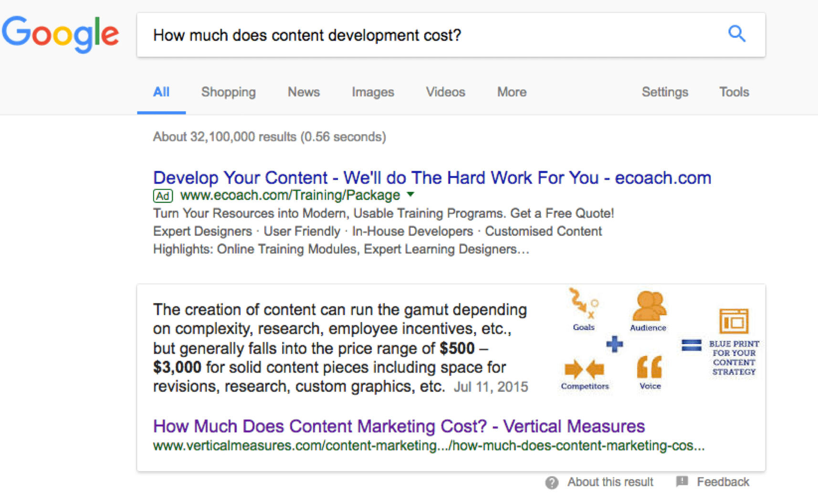This screenshot has height=504, width=818.
Task: Open How Much Does Content Marketing Cost link
Action: point(399,426)
